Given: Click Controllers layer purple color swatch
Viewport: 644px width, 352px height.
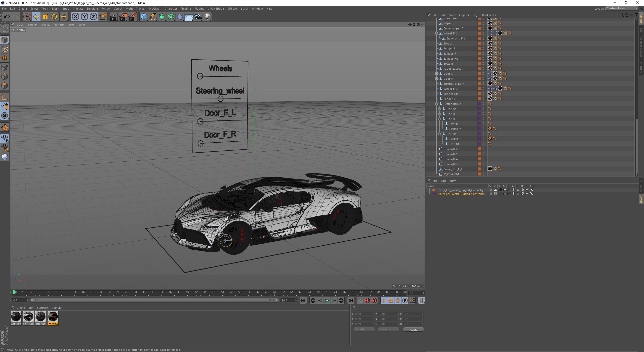Looking at the screenshot, I should click(x=434, y=194).
